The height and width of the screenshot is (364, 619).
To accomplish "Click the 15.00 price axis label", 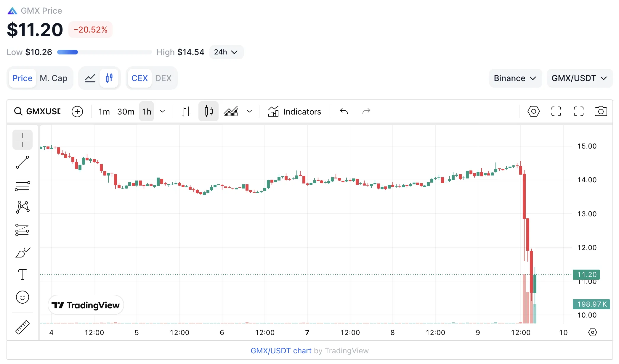I will 587,146.
